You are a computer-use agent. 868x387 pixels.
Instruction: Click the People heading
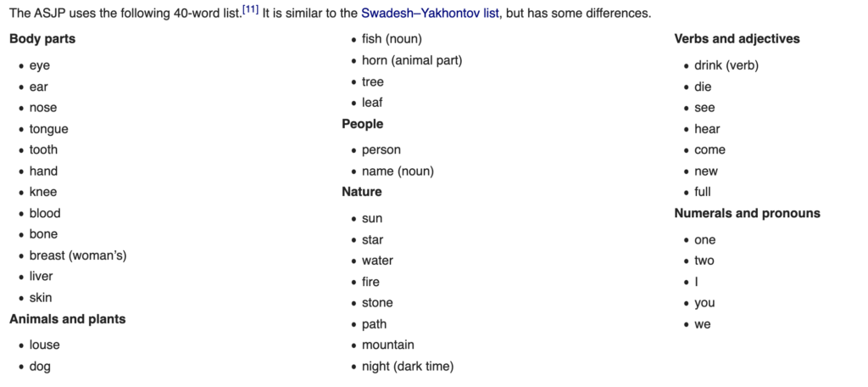coord(362,124)
